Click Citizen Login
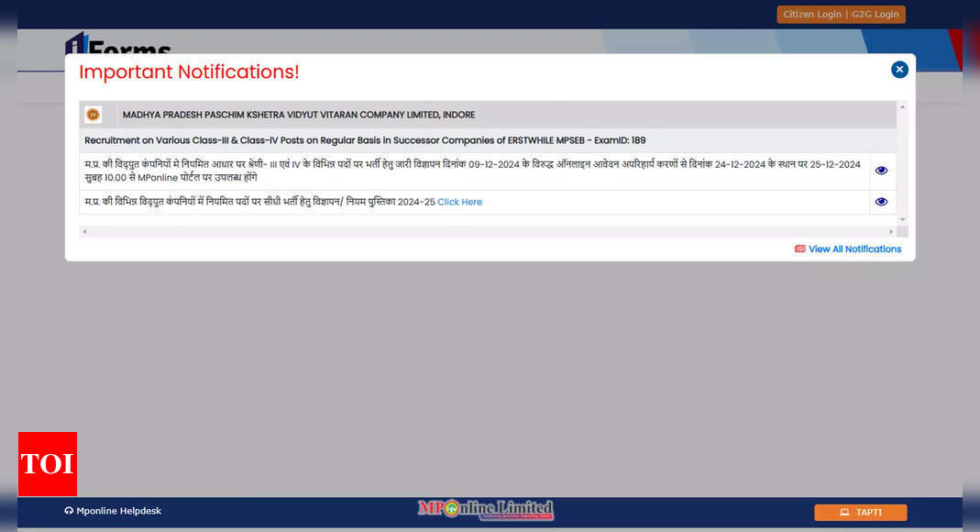This screenshot has height=532, width=980. point(811,15)
